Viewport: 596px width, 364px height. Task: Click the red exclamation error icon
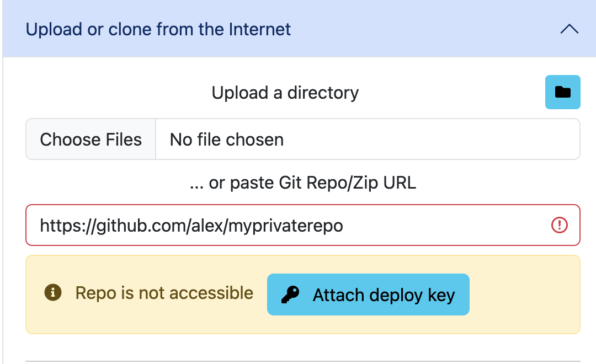tap(559, 225)
